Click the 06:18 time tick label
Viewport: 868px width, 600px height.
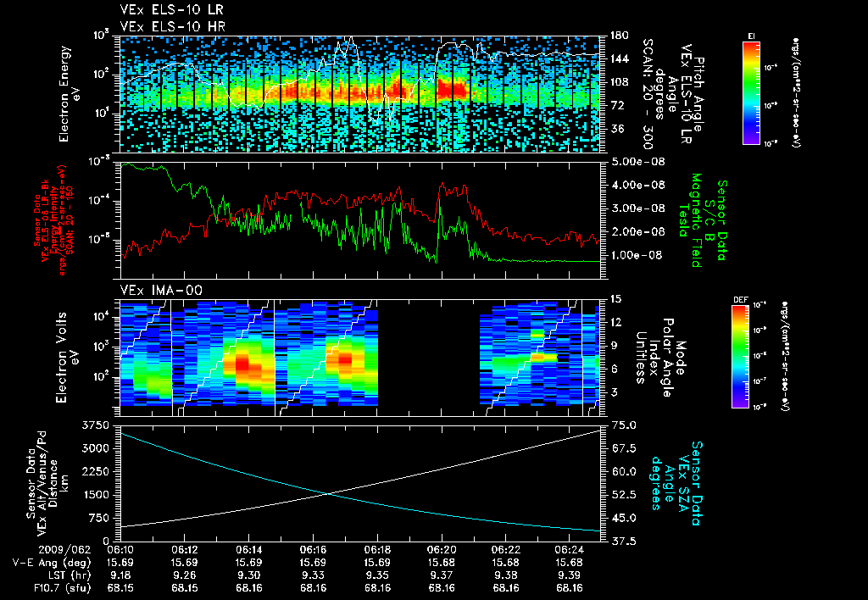[x=377, y=550]
